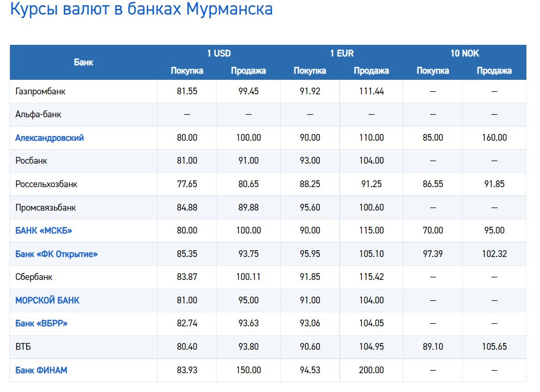Click the Банк column header
This screenshot has height=392, width=540.
(83, 62)
